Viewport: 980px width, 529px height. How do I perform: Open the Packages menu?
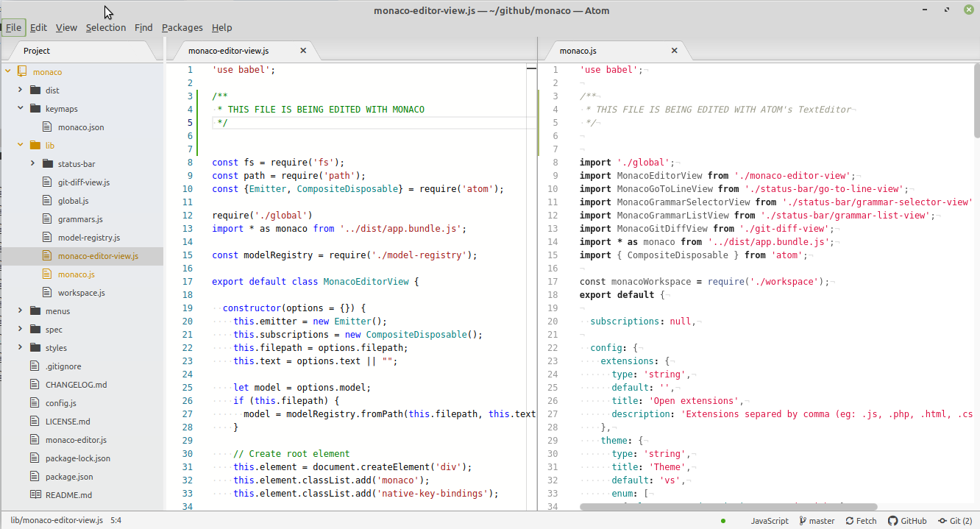pos(182,27)
